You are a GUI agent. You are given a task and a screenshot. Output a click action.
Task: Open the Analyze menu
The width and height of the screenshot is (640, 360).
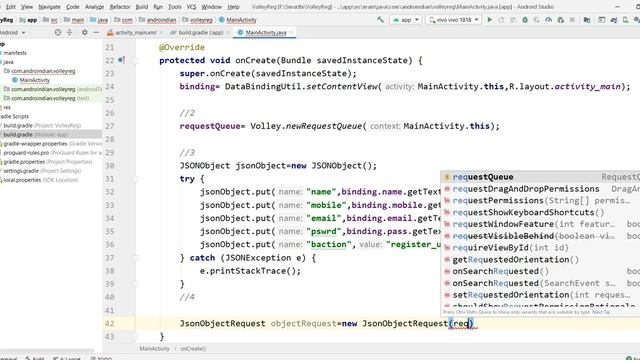tap(95, 7)
